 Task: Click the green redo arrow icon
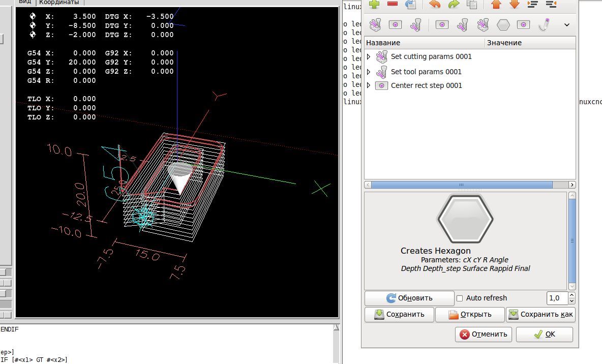[454, 5]
